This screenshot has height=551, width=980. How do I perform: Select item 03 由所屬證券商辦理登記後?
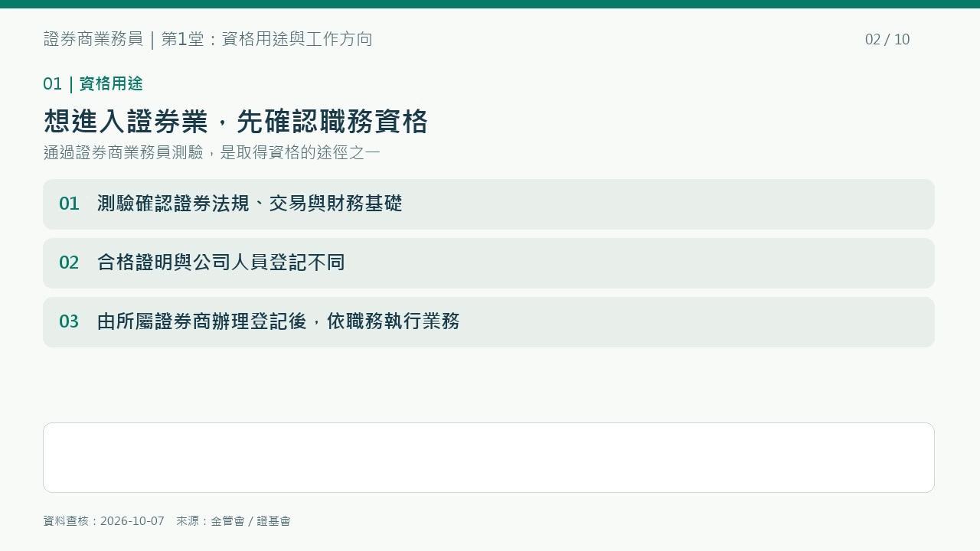pyautogui.click(x=488, y=322)
